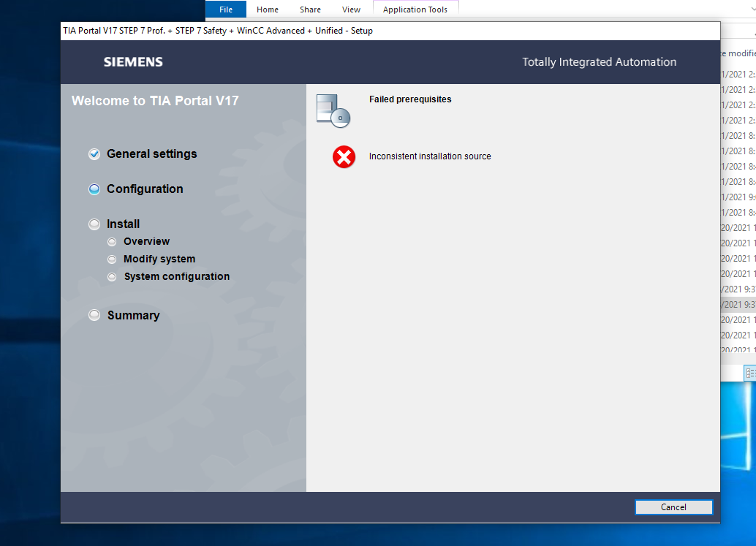Click 'Totally Integrated Automation' header text
756x546 pixels.
tap(600, 61)
